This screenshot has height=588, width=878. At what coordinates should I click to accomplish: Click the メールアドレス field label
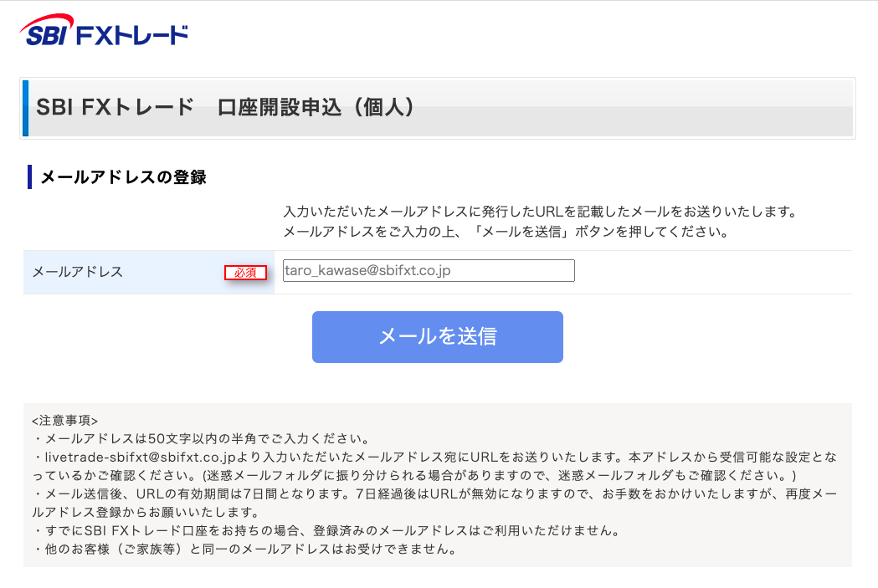(78, 272)
